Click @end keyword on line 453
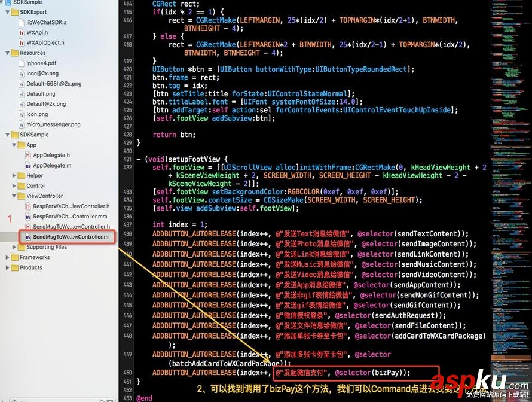This screenshot has height=402, width=532. point(144,398)
